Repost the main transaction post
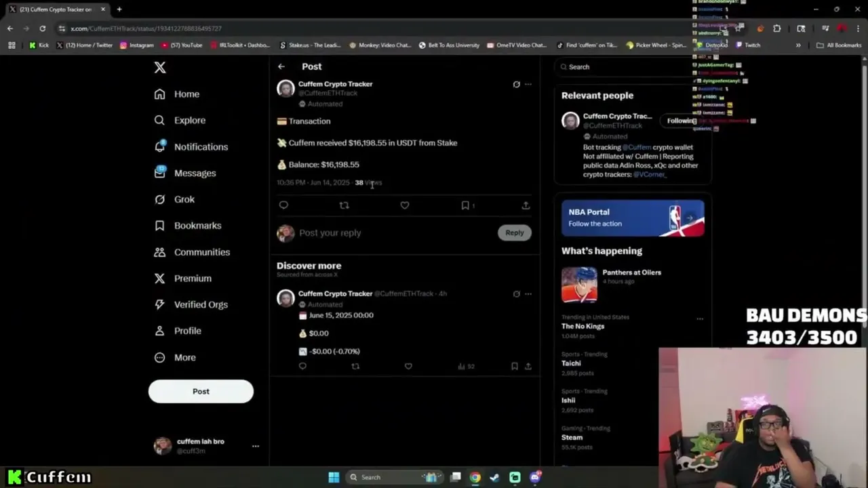This screenshot has width=868, height=488. (x=344, y=205)
